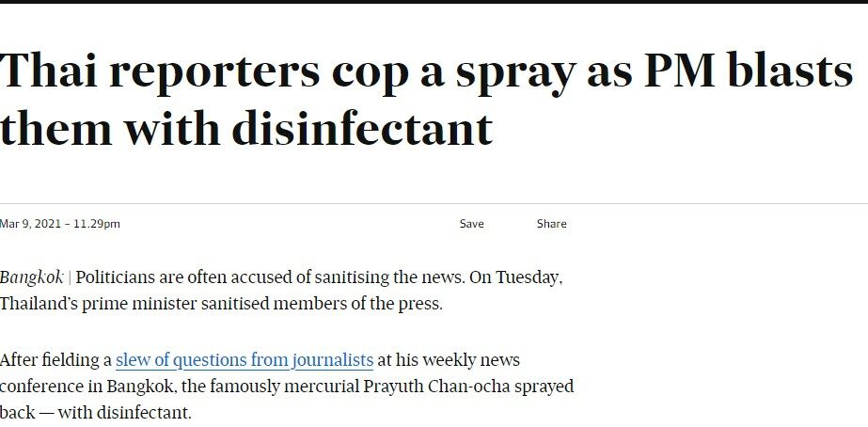Open the Share options for the article
Viewport: 868px width, 427px height.
coord(551,224)
